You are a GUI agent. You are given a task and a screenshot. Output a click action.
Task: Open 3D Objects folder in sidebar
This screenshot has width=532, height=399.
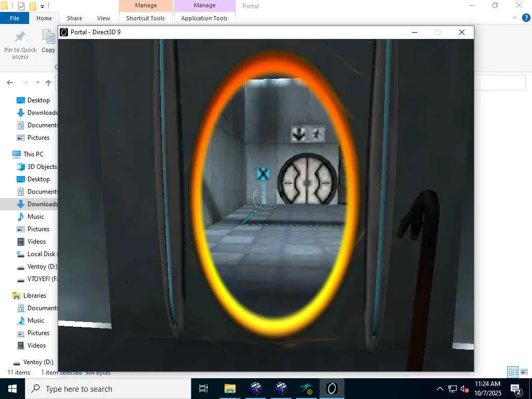click(42, 167)
